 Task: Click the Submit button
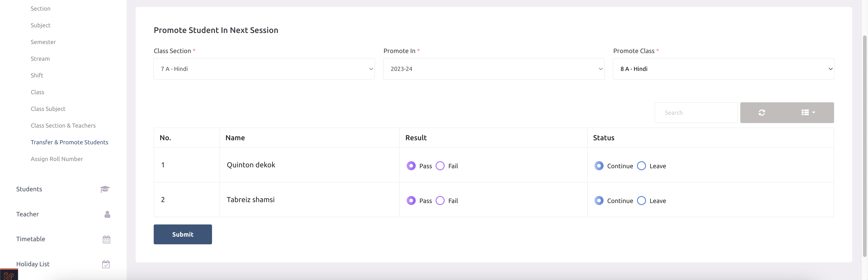coord(183,234)
